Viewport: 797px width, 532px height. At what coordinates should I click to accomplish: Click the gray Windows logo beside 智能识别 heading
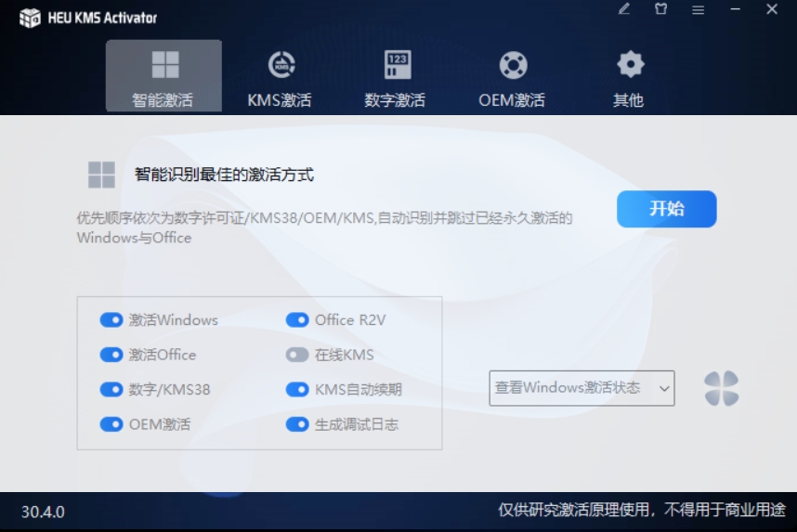click(x=101, y=175)
